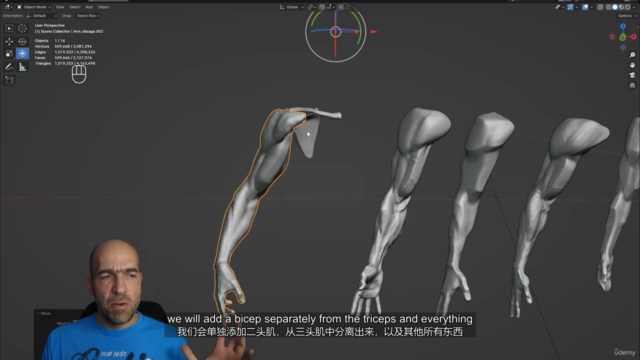Open the Global transform orientation dropdown
Viewport: 640px width, 360px height.
click(x=292, y=7)
